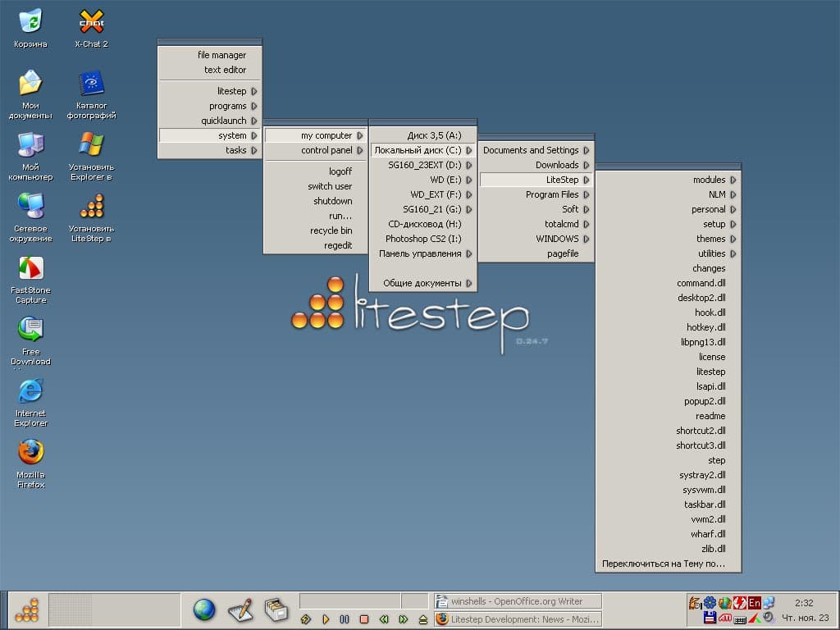Expand the control panel submenu
This screenshot has height=630, width=840.
click(x=316, y=150)
